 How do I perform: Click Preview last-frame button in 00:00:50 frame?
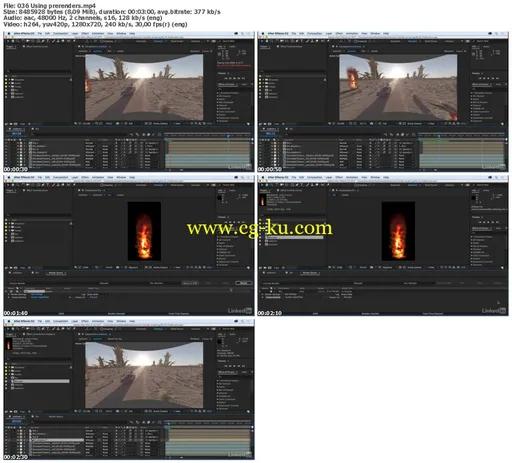(497, 78)
